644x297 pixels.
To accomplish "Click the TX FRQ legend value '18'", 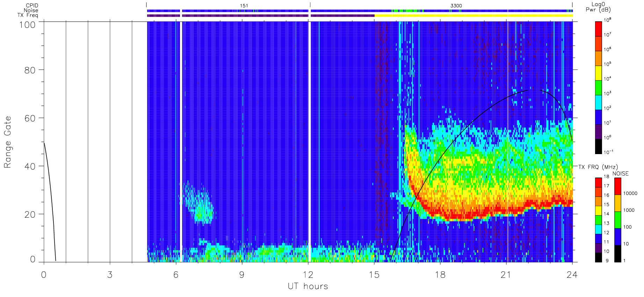I will point(606,176).
